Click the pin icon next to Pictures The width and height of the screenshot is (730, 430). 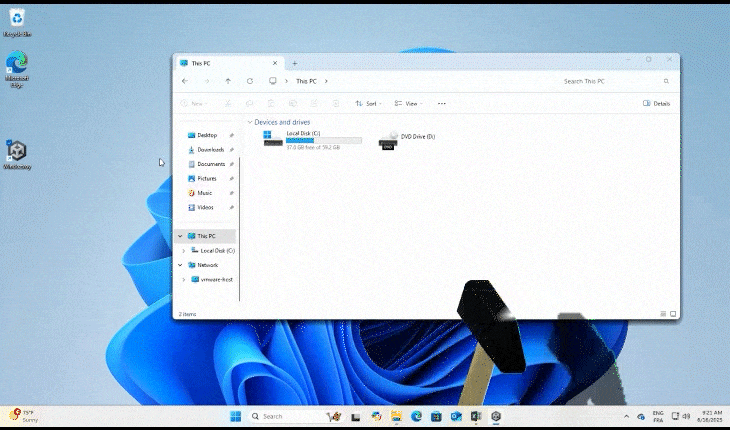(231, 178)
